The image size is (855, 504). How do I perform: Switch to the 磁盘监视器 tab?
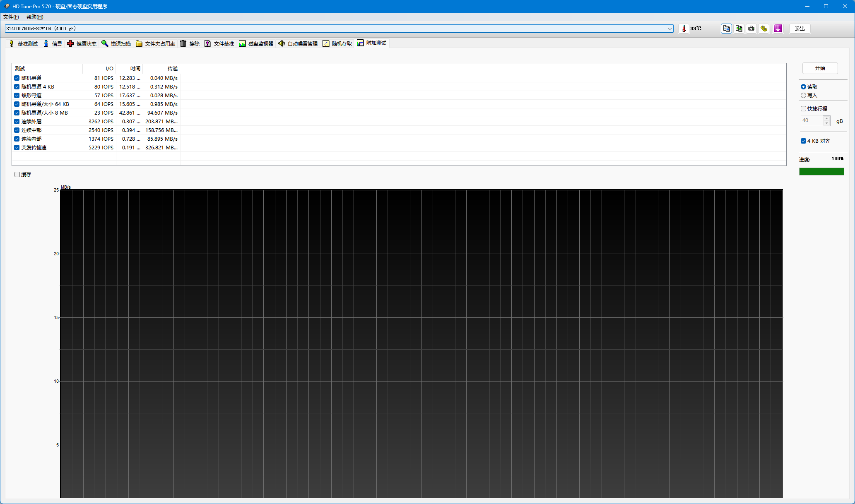(x=256, y=43)
